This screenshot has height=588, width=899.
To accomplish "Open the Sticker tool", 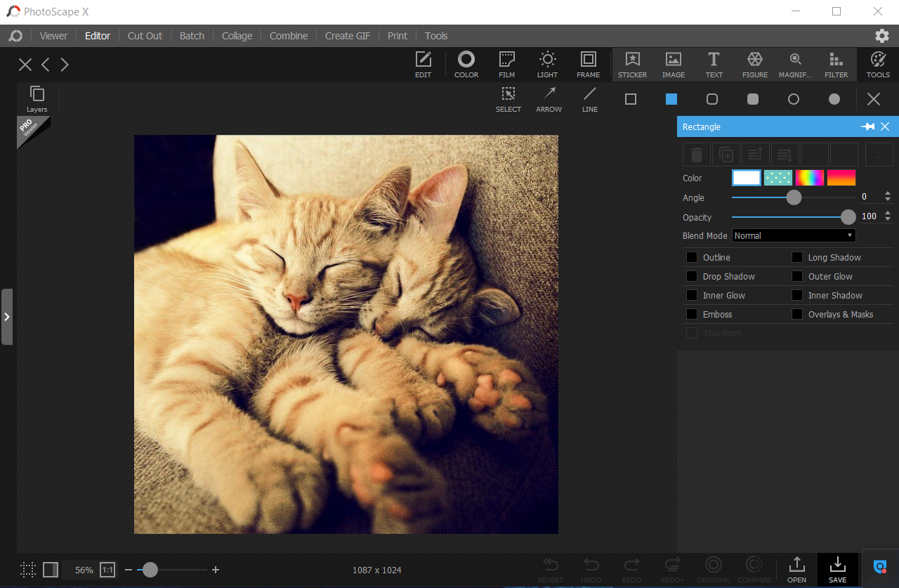I will click(632, 64).
